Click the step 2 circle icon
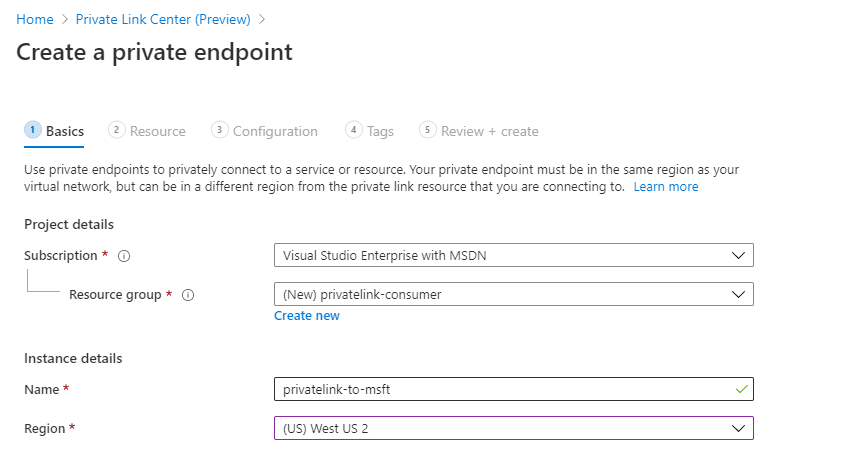This screenshot has height=456, width=865. click(x=116, y=130)
